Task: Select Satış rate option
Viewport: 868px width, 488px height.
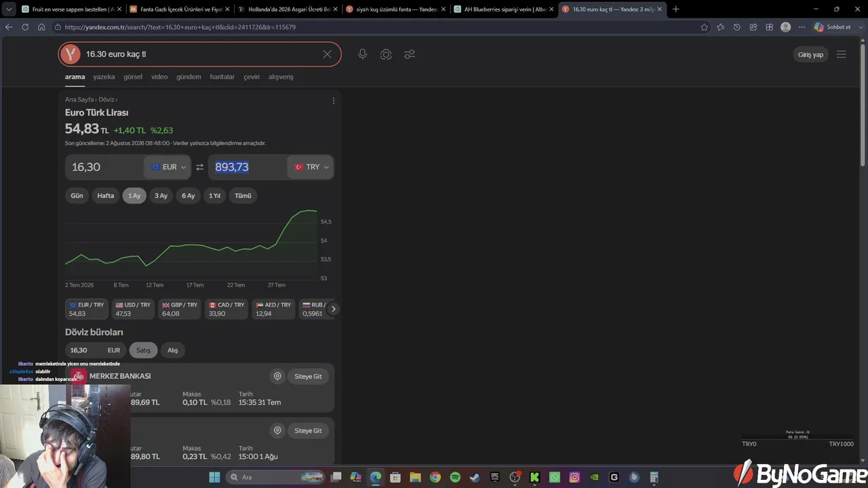Action: [143, 350]
